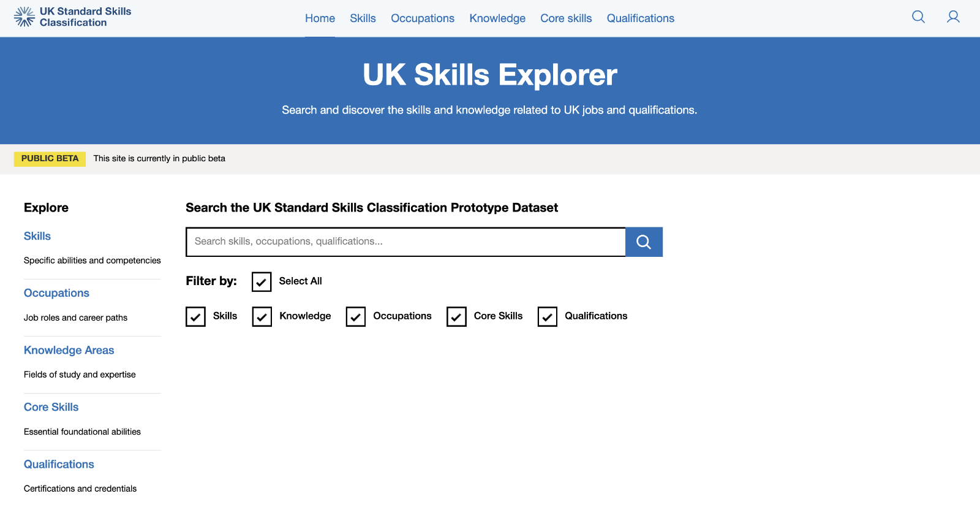Uncheck the Skills filter checkbox

point(195,317)
